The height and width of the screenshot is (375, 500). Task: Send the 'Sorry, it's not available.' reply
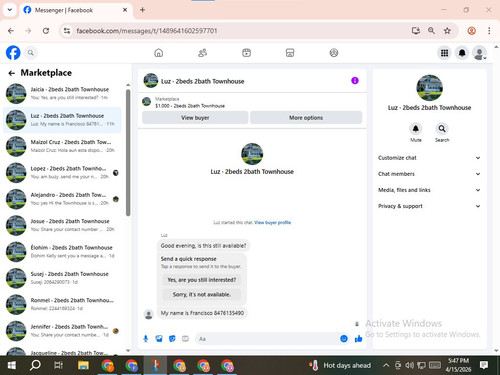202,295
